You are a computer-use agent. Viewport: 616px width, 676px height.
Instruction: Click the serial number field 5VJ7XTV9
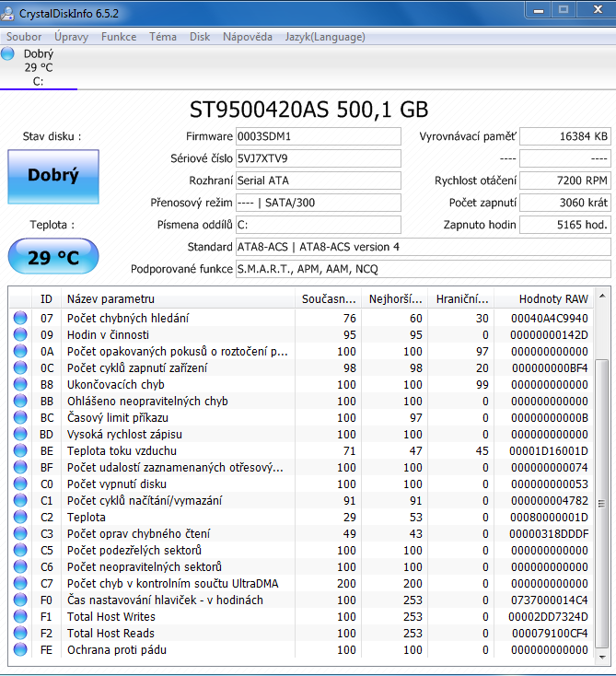coord(319,158)
